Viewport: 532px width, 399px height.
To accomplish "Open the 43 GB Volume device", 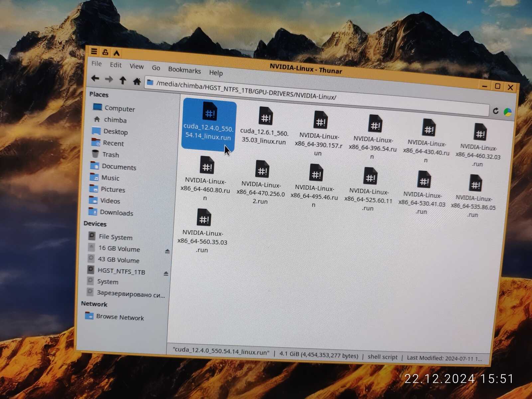I will point(113,259).
